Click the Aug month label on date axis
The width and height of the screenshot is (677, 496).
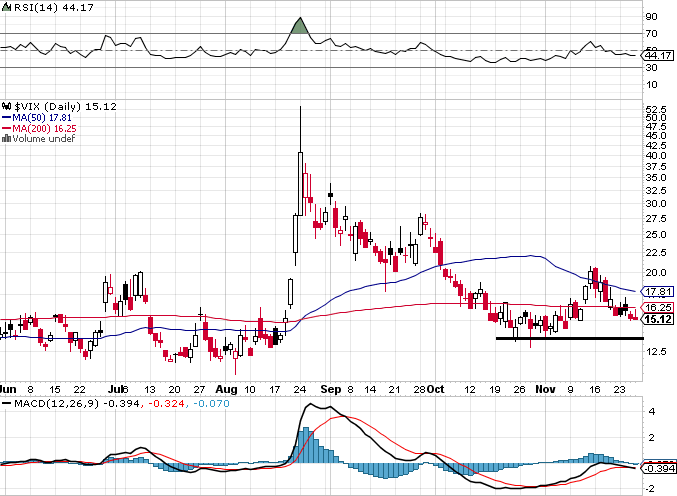pos(226,389)
